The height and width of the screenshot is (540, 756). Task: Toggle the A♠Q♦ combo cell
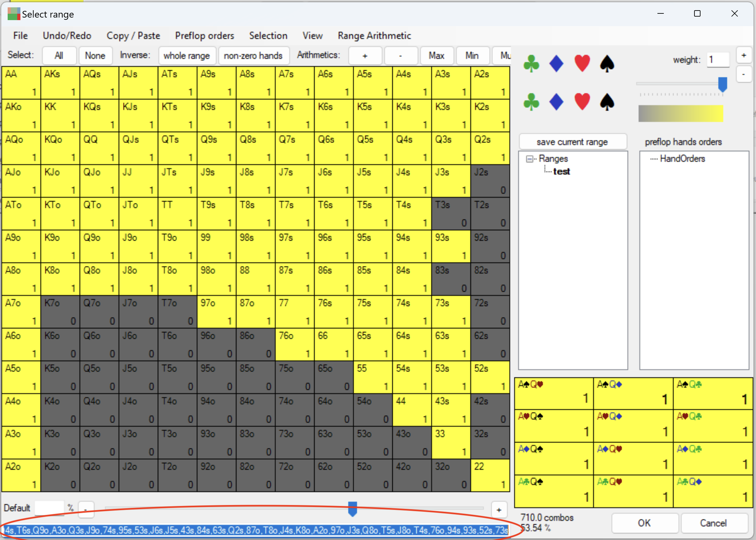coord(634,394)
